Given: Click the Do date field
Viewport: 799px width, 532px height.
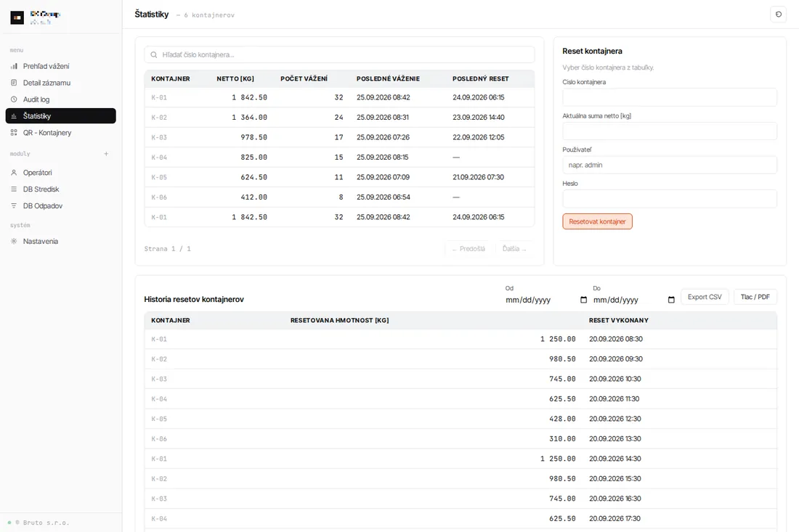Looking at the screenshot, I should (x=634, y=300).
